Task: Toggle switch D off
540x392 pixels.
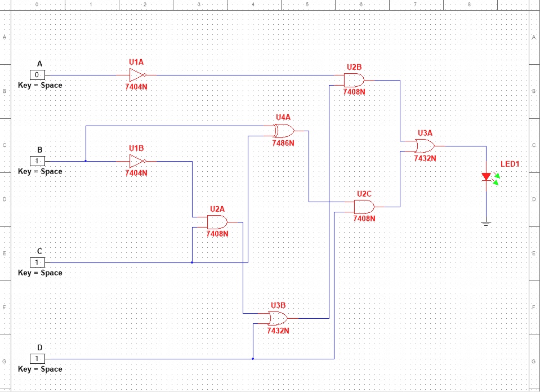Action: click(x=37, y=358)
